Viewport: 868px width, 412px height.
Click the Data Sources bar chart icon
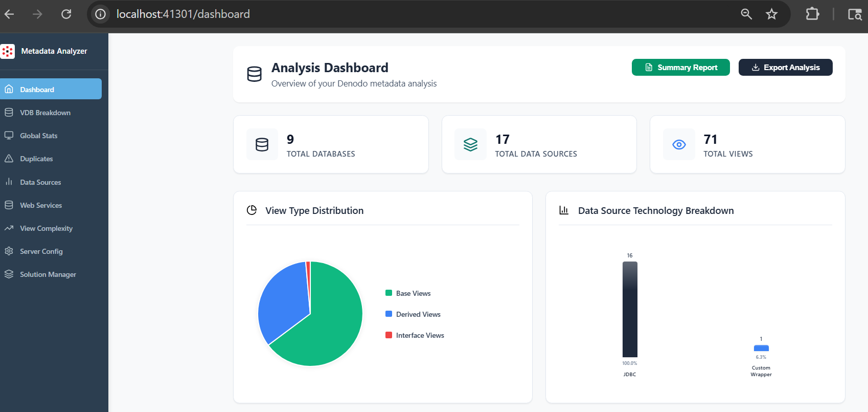9,182
